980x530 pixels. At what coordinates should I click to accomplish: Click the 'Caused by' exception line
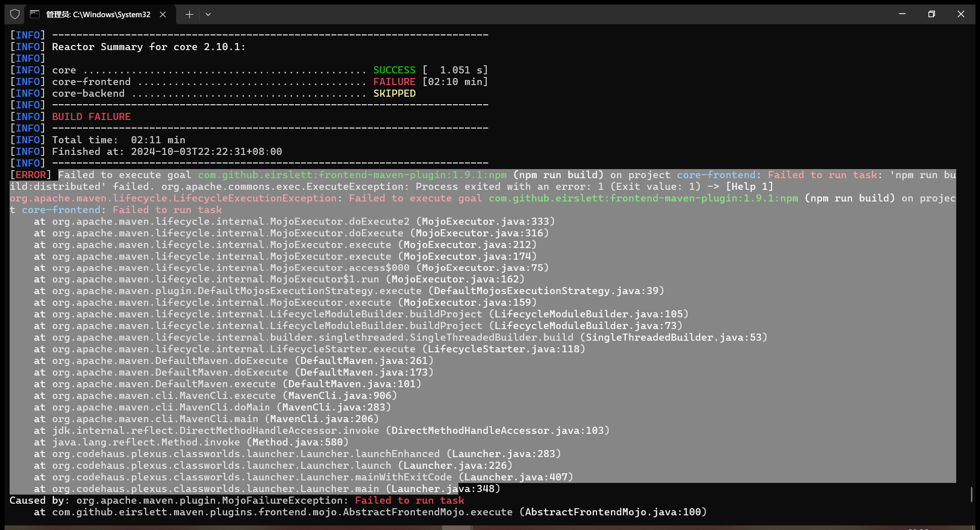(x=237, y=501)
